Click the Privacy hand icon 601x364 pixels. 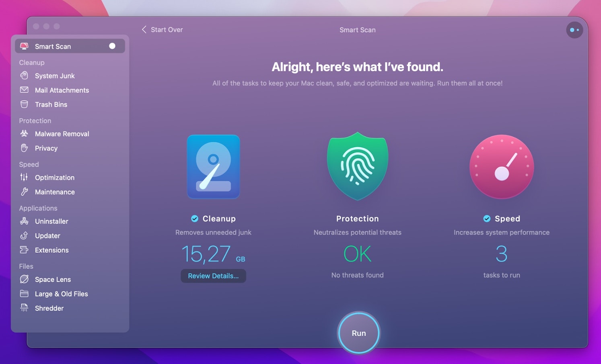pyautogui.click(x=24, y=148)
